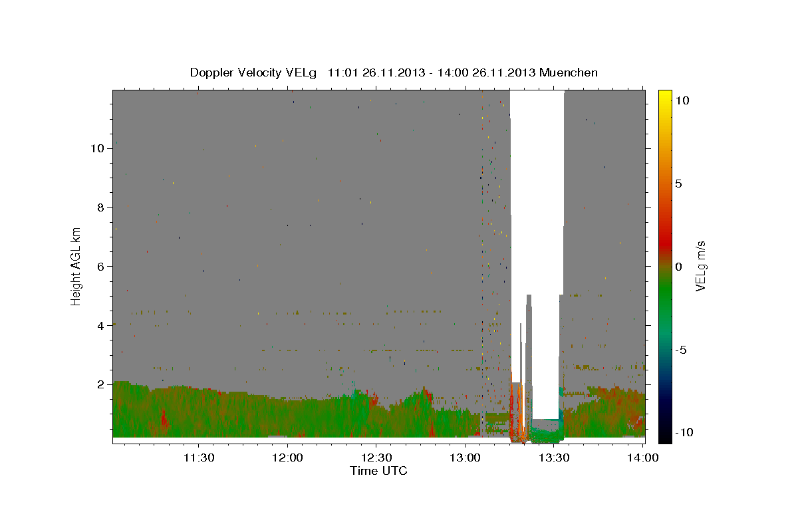Click the plot title 'Doppler Velocity VELg'
Screen dimensions: 798x532
254,72
